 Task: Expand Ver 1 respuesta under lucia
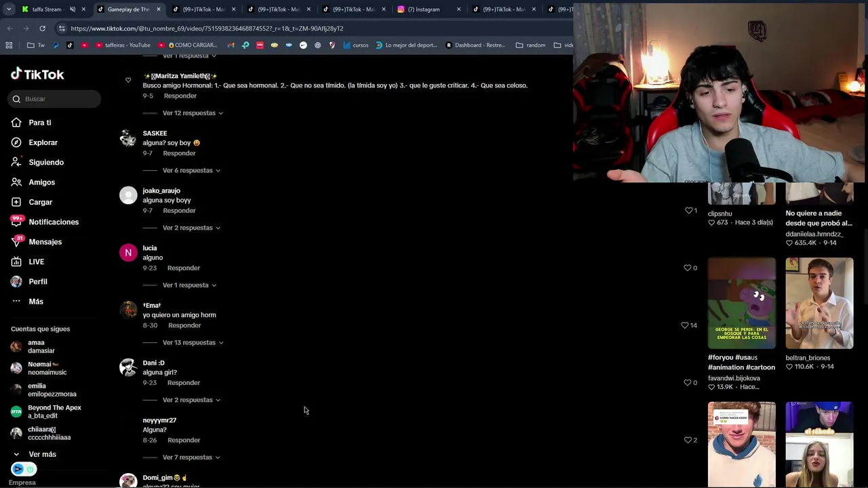[189, 285]
